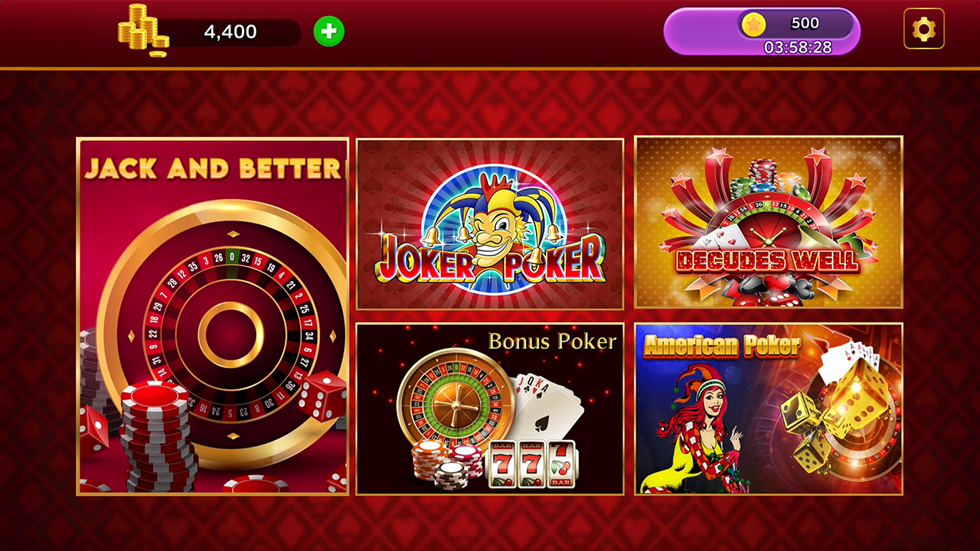This screenshot has width=980, height=551.
Task: Click the 777 slot reels in Bonus Poker
Action: pos(532,464)
